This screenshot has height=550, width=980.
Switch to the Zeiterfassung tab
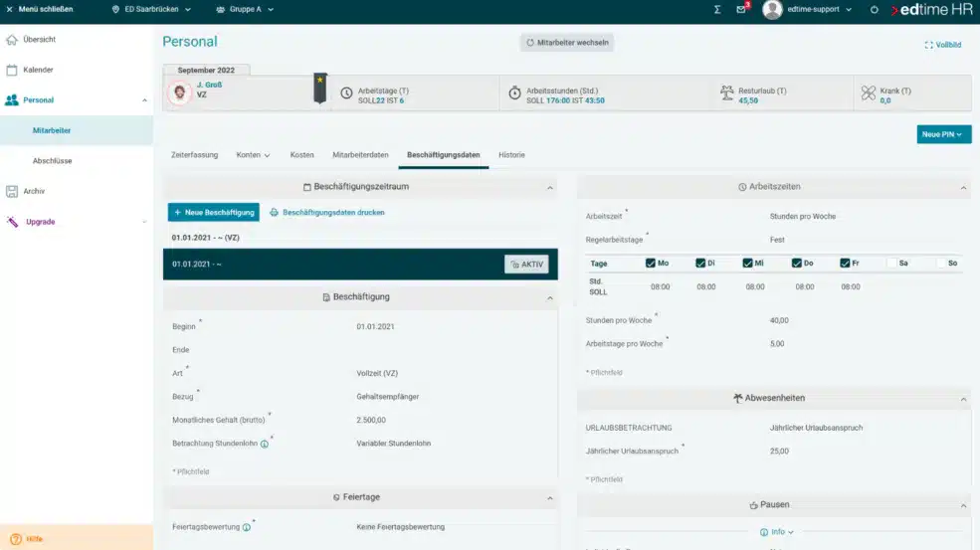click(x=194, y=155)
